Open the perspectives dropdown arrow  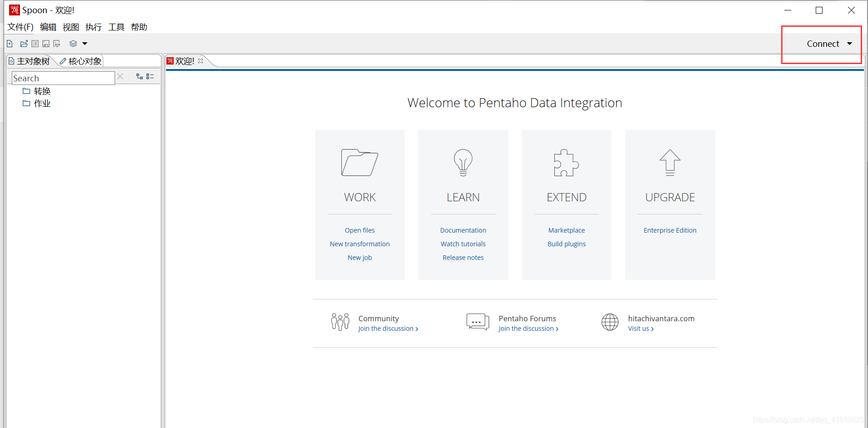[85, 44]
